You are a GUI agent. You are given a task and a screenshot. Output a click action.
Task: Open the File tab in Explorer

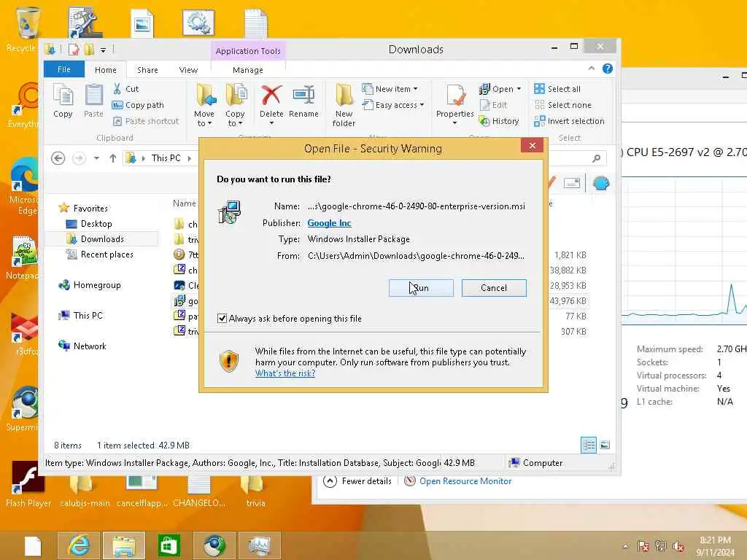point(64,69)
